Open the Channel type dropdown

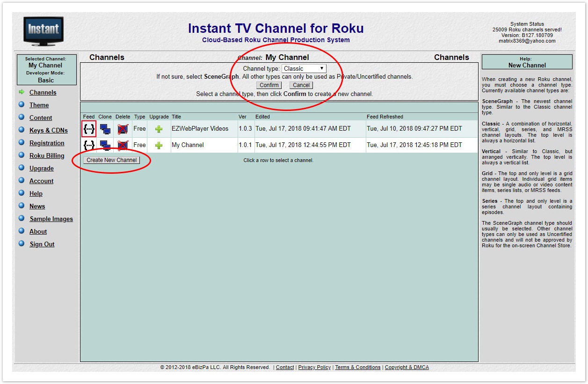click(304, 68)
